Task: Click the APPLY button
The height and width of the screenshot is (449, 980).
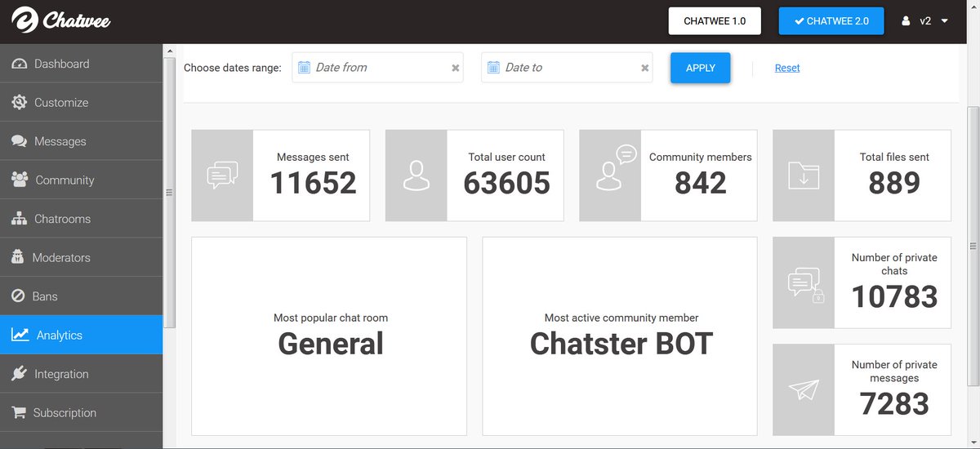Action: click(701, 68)
